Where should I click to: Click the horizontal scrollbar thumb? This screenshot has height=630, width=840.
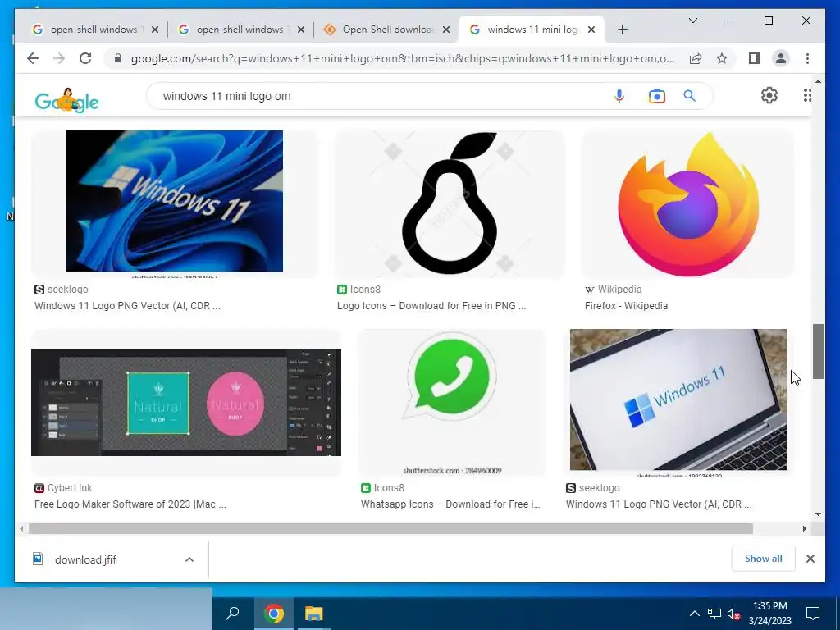point(390,529)
